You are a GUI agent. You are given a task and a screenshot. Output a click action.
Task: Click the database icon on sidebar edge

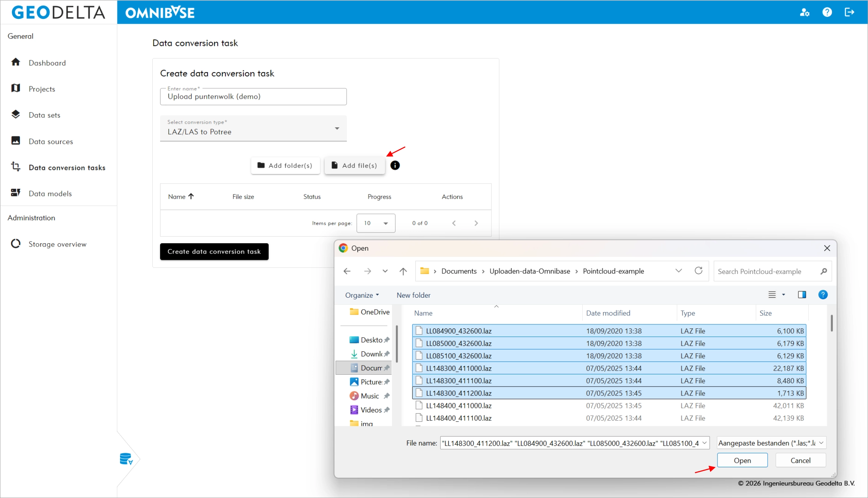coord(126,459)
